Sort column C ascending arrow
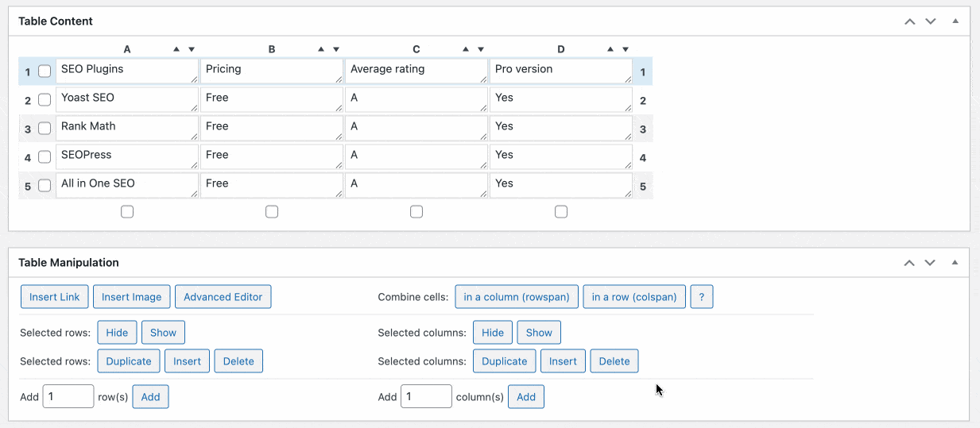980x428 pixels. (466, 49)
